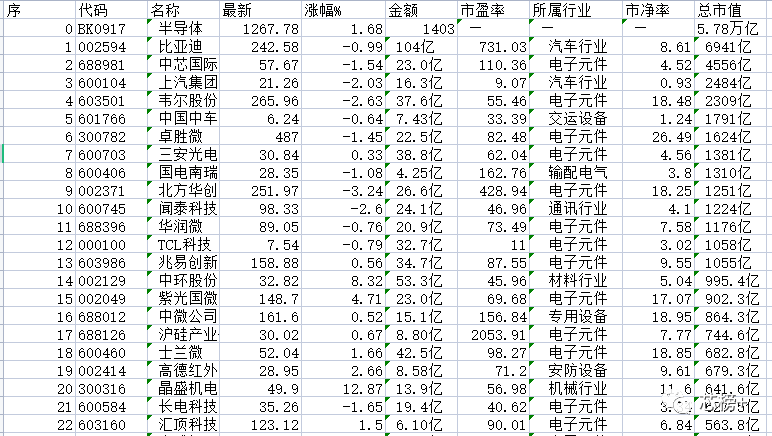
Task: Select the 所属行业 column header cell
Action: click(576, 10)
